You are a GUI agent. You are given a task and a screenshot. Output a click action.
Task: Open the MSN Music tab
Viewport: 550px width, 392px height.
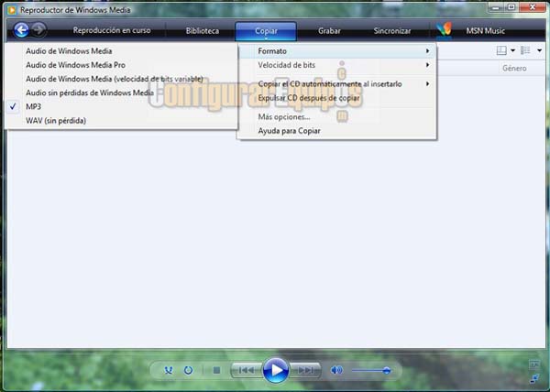(486, 31)
